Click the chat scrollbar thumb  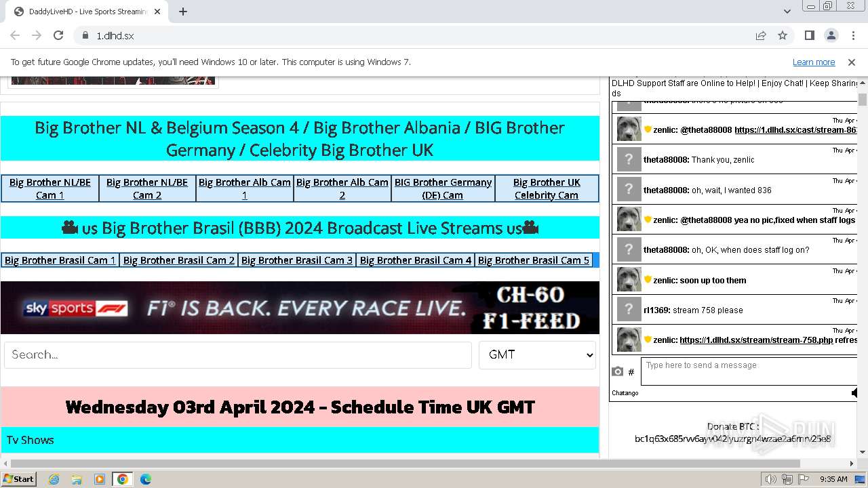coord(863,100)
